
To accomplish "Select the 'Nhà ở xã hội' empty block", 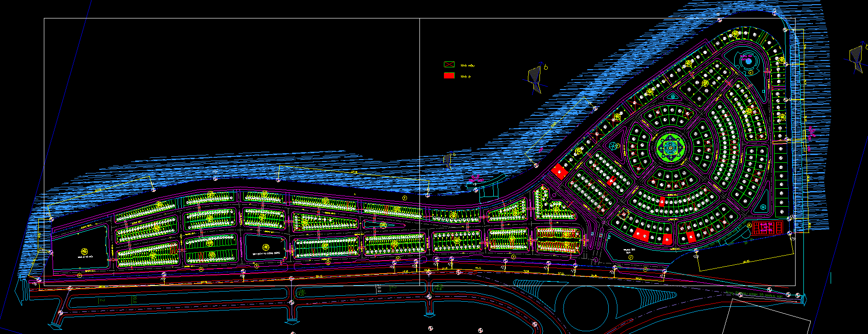I will tap(79, 248).
